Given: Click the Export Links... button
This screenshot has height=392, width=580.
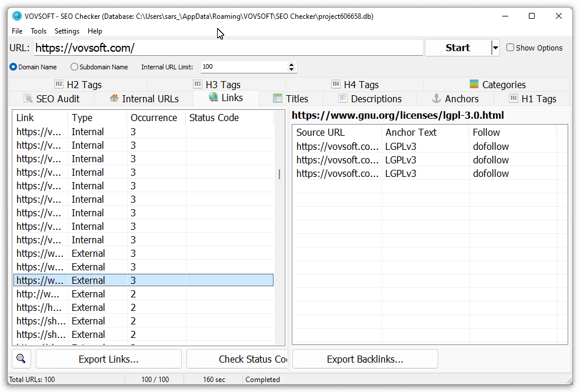Looking at the screenshot, I should (109, 359).
